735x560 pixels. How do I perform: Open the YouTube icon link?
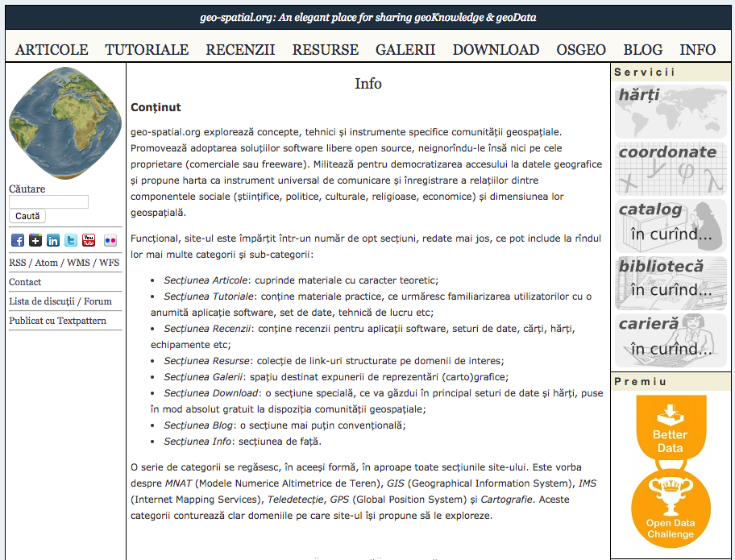click(89, 240)
